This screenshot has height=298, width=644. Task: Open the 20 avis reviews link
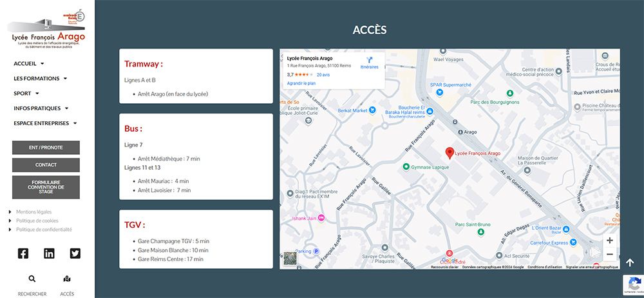pyautogui.click(x=323, y=75)
